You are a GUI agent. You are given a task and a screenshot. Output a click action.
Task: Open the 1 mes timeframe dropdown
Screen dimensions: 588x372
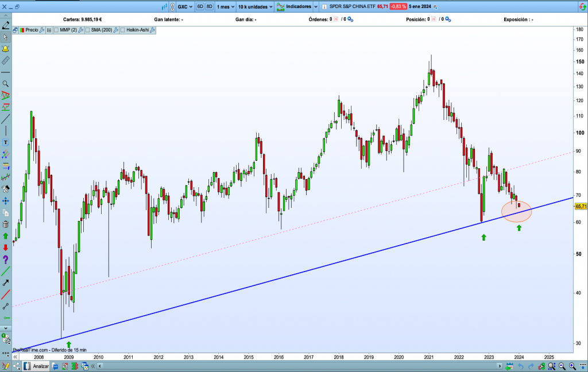coord(224,7)
